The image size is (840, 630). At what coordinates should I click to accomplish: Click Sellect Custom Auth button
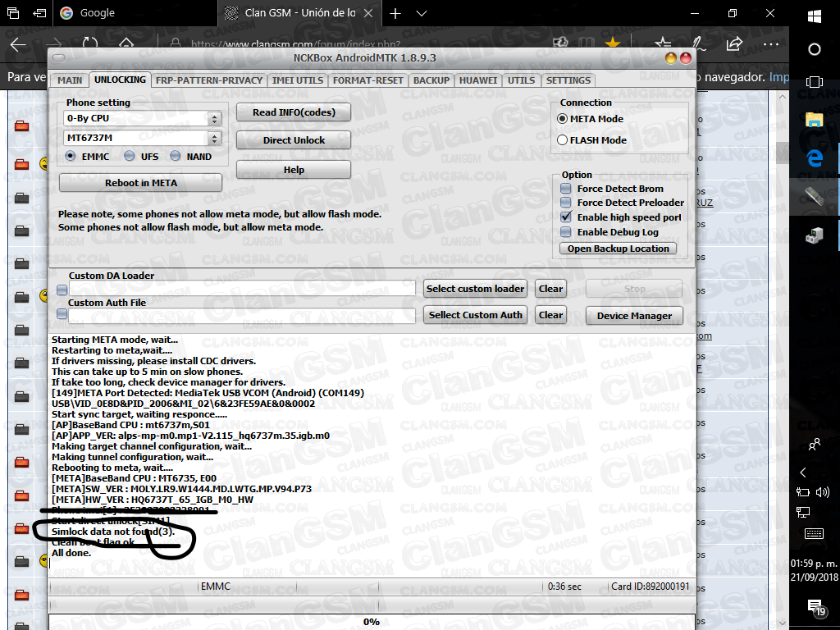pos(475,315)
